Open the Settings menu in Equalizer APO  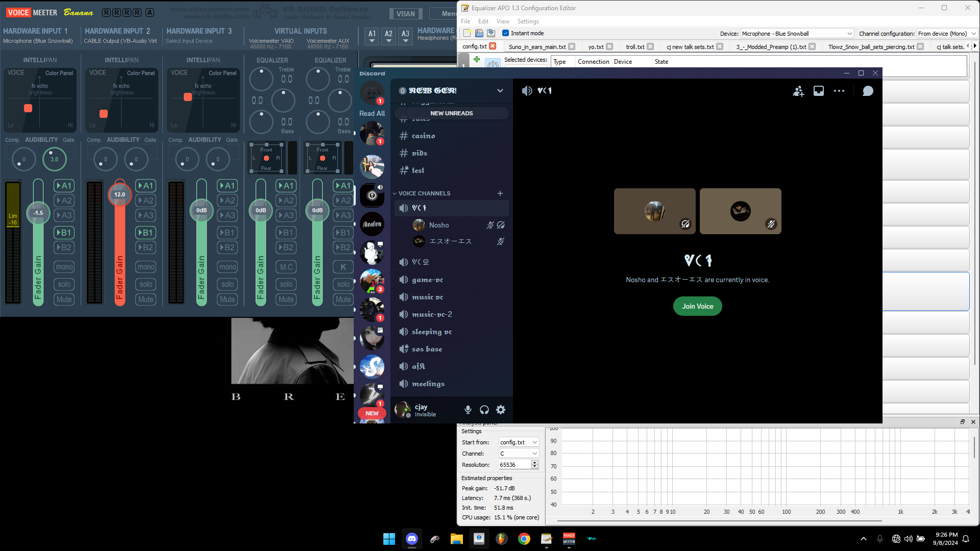[528, 21]
